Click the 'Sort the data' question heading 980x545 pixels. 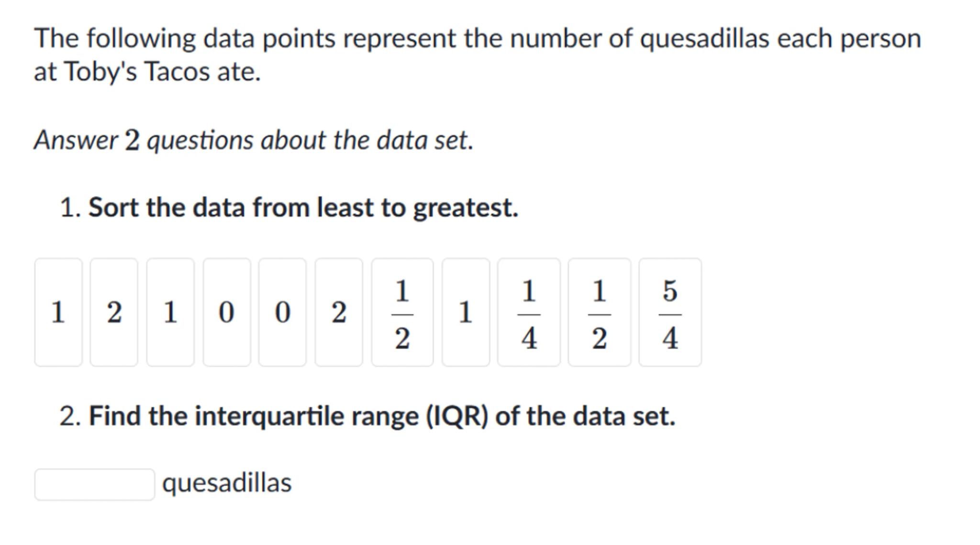(x=303, y=208)
